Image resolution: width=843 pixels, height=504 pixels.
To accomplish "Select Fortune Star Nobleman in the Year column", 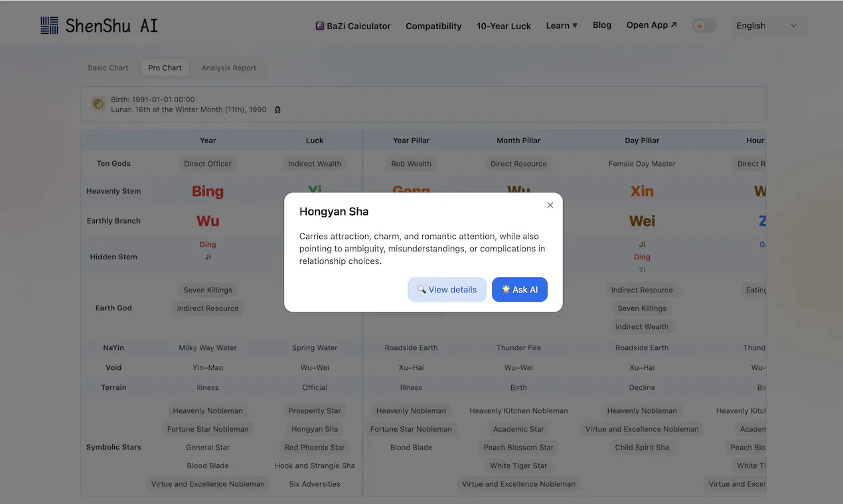I will (208, 429).
